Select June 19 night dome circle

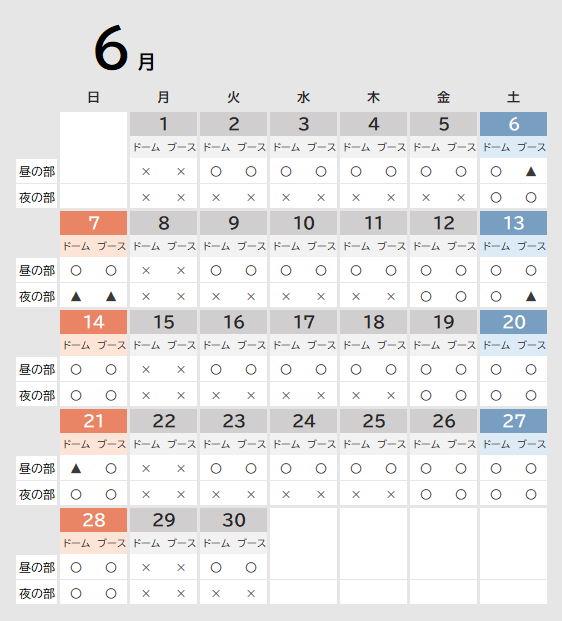coord(426,395)
